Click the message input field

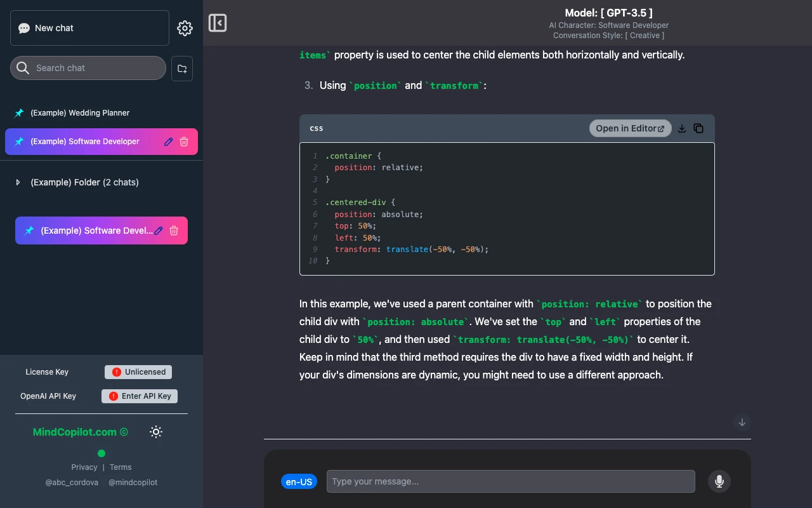[x=511, y=481]
